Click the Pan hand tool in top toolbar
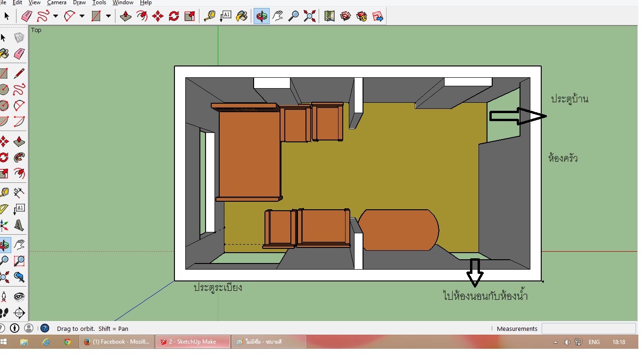This screenshot has width=644, height=362. pos(278,16)
